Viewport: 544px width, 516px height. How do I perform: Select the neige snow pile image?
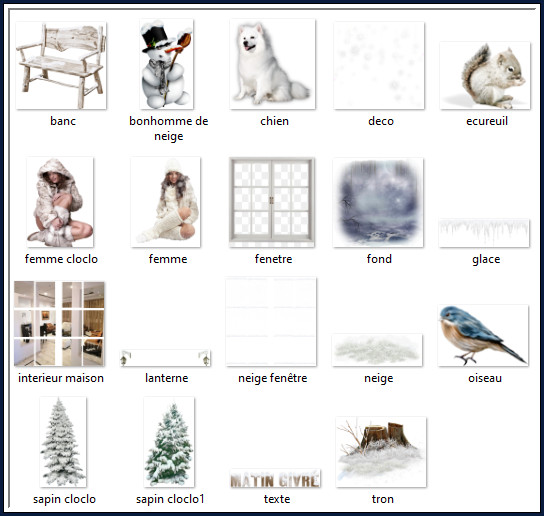[377, 350]
